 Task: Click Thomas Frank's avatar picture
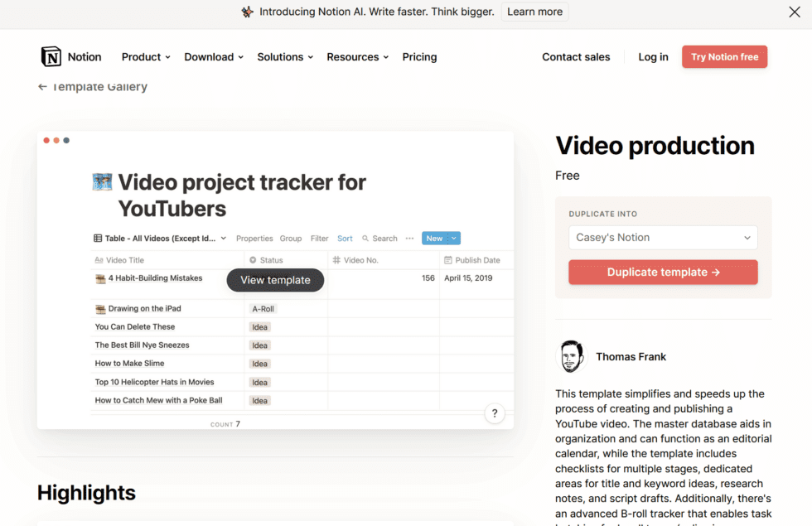click(x=570, y=357)
